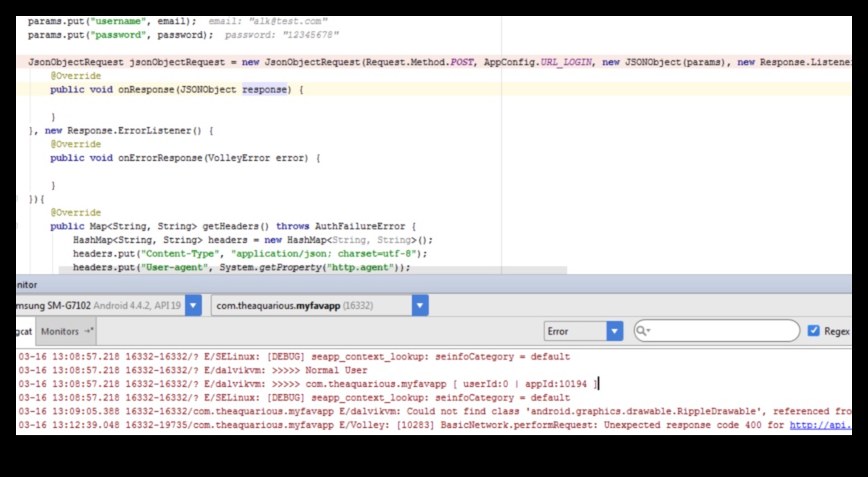
Task: Switch to the logcat tab
Action: (23, 331)
